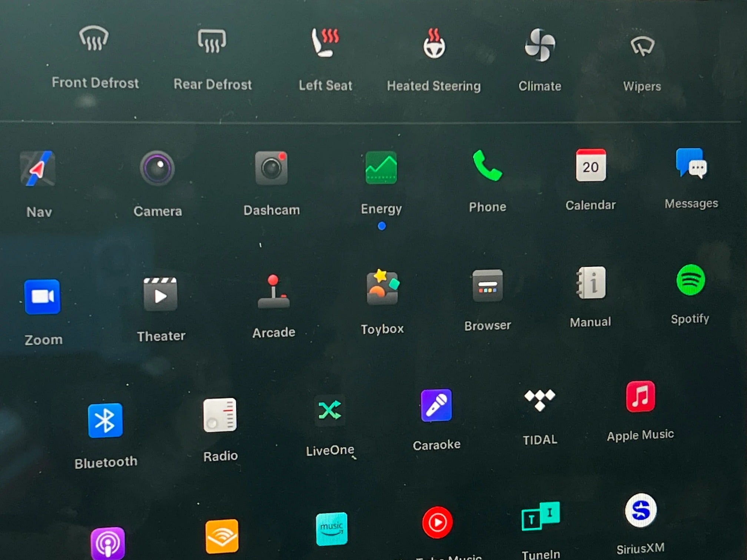Viewport: 747px width, 560px height.
Task: Turn on Front Defrost
Action: 94,38
